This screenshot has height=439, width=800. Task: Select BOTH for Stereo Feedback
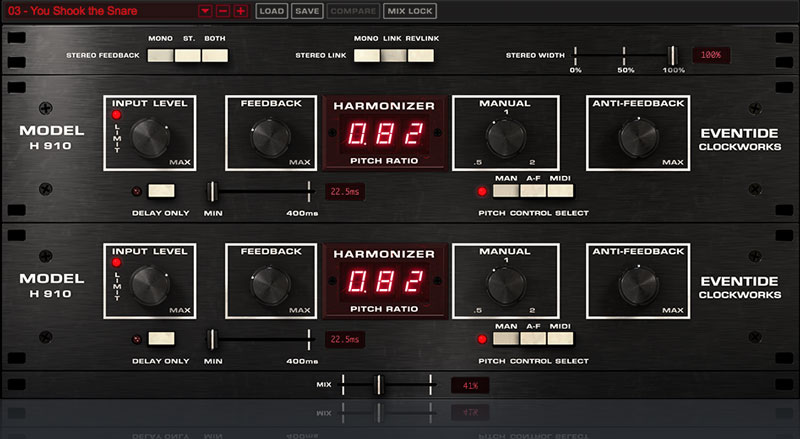[215, 56]
